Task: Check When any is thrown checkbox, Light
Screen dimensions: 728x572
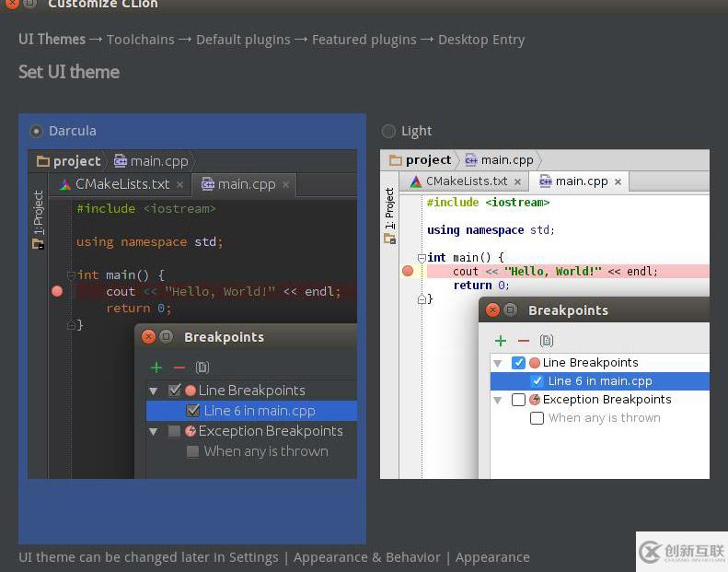Action: (537, 418)
